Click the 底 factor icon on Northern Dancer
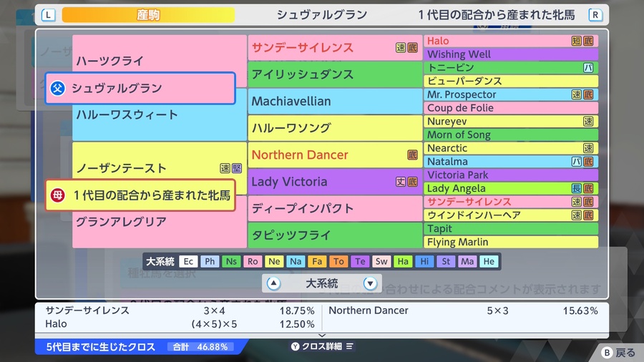The width and height of the screenshot is (644, 362). point(412,155)
